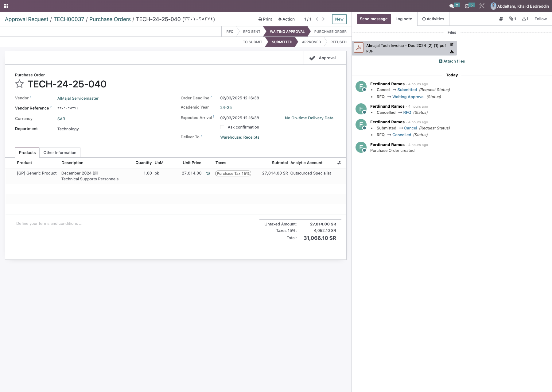Open the apps grid menu

pyautogui.click(x=6, y=6)
